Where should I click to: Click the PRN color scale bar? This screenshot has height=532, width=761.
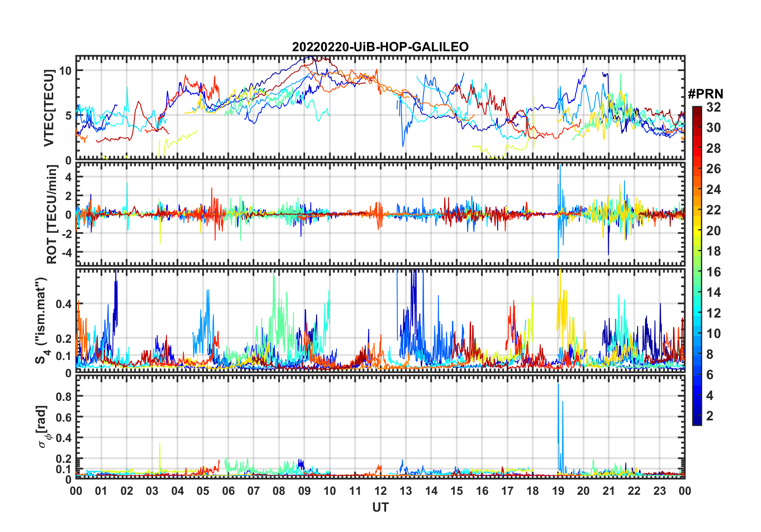pyautogui.click(x=697, y=266)
